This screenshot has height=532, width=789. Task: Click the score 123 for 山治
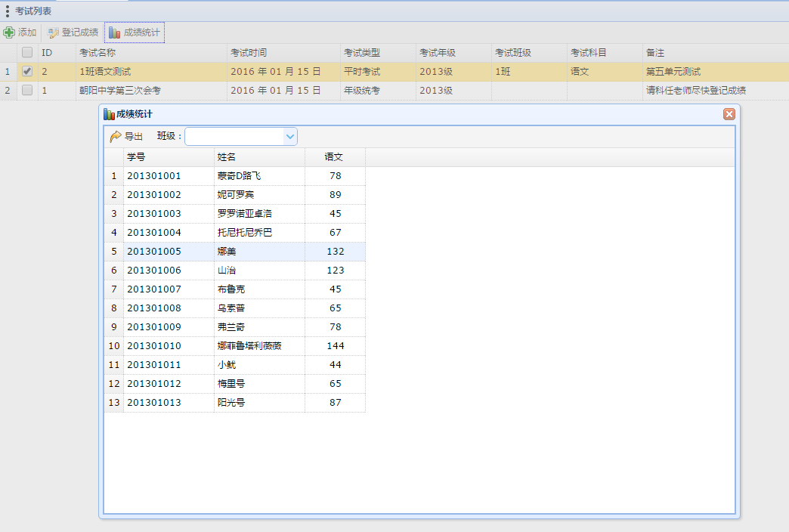335,271
